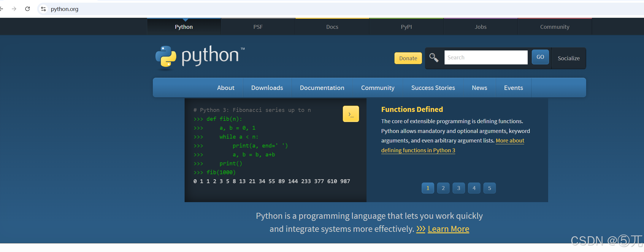Open the About navigation menu

pyautogui.click(x=226, y=88)
